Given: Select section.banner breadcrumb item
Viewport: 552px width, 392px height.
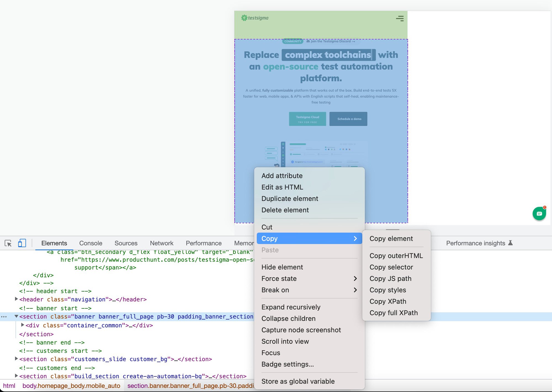Looking at the screenshot, I should (x=190, y=386).
